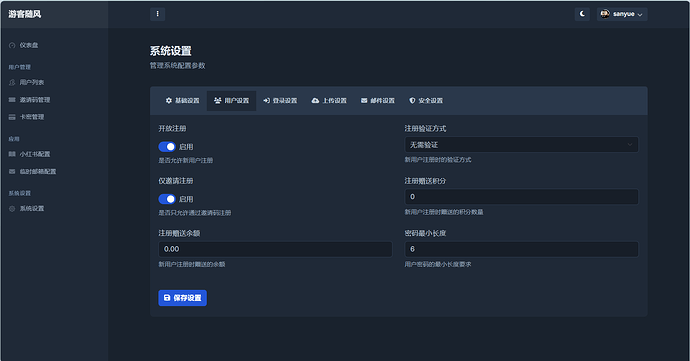Open the 邮件设置 tab
Viewport: 690px width, 361px height.
point(378,101)
